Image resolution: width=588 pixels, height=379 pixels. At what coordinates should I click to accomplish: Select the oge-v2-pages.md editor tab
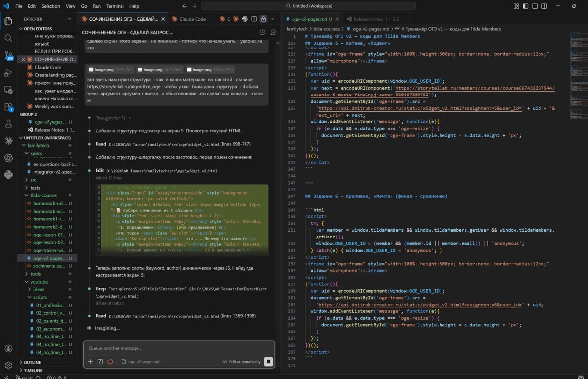tap(309, 19)
